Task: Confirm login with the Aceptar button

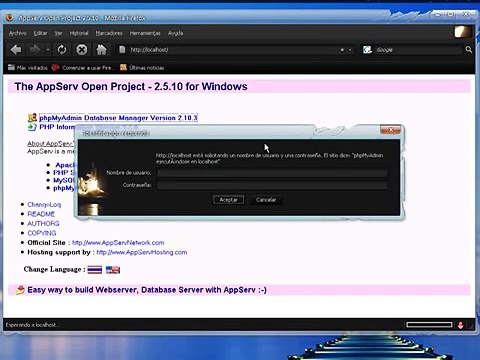Action: click(x=228, y=200)
